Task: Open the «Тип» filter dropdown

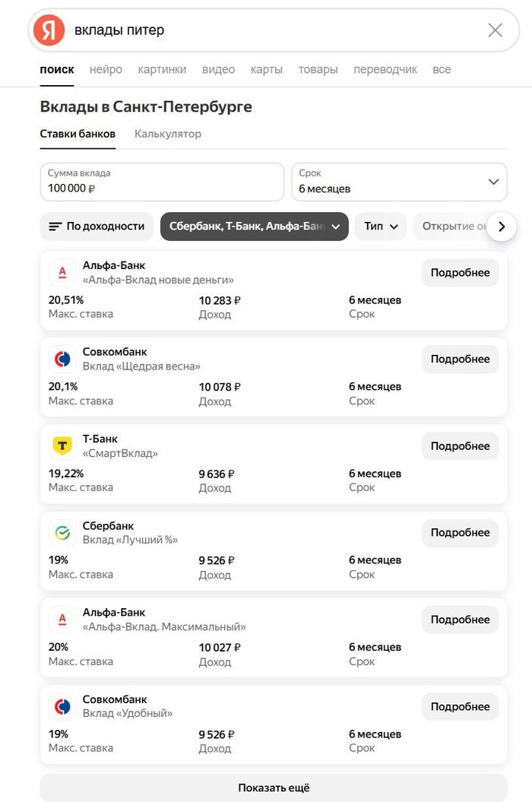Action: [x=380, y=227]
